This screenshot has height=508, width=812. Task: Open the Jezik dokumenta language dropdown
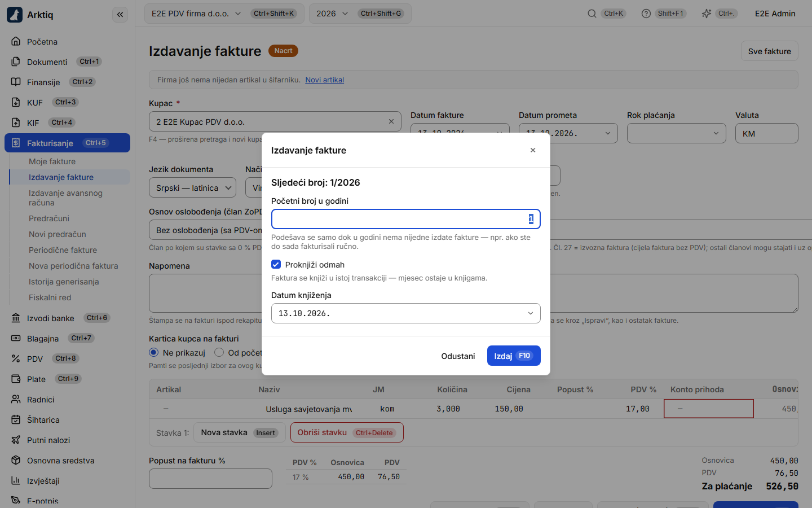pos(193,187)
